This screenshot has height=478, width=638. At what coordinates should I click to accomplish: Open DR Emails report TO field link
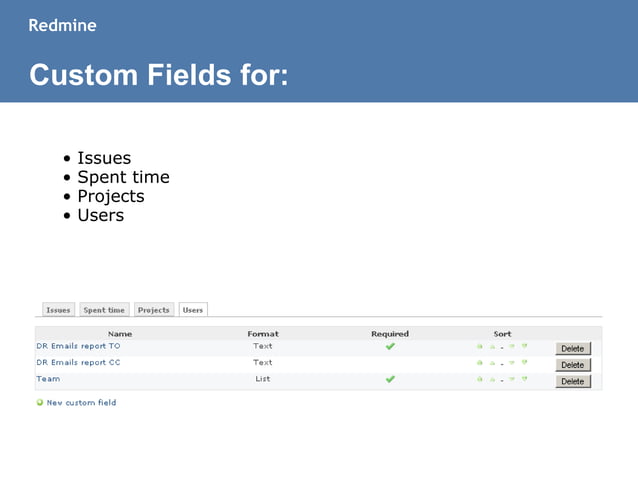tap(78, 346)
